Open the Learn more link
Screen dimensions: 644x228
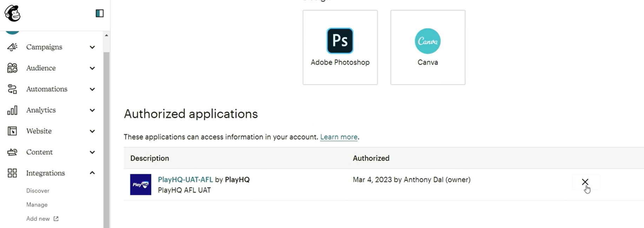[339, 137]
